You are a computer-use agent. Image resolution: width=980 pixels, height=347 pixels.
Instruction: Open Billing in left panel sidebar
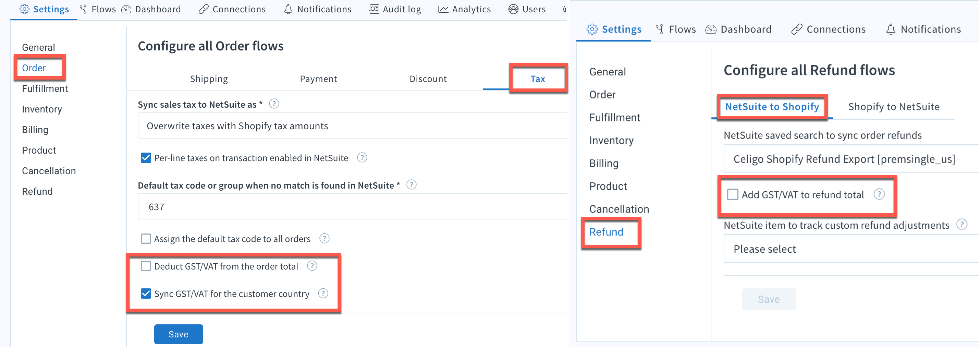click(35, 129)
